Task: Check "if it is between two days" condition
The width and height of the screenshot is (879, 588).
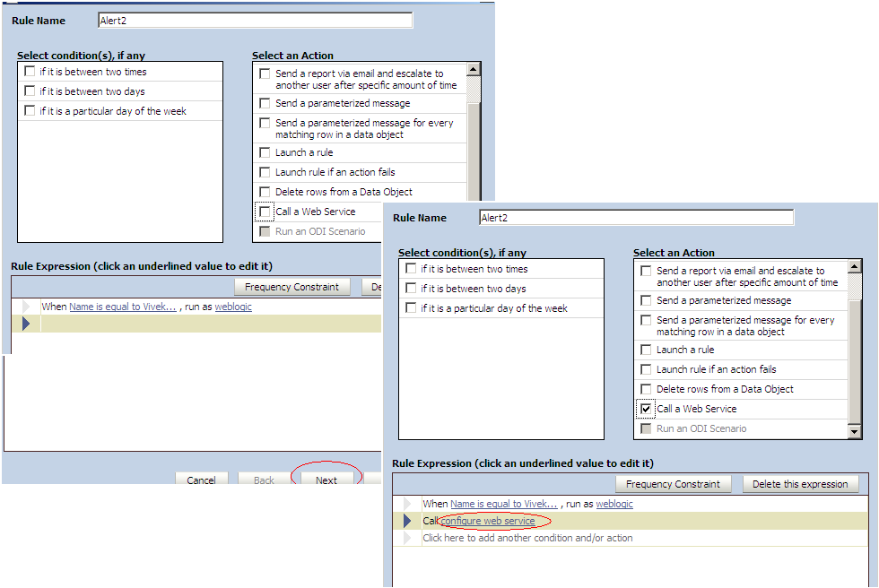Action: pos(411,287)
